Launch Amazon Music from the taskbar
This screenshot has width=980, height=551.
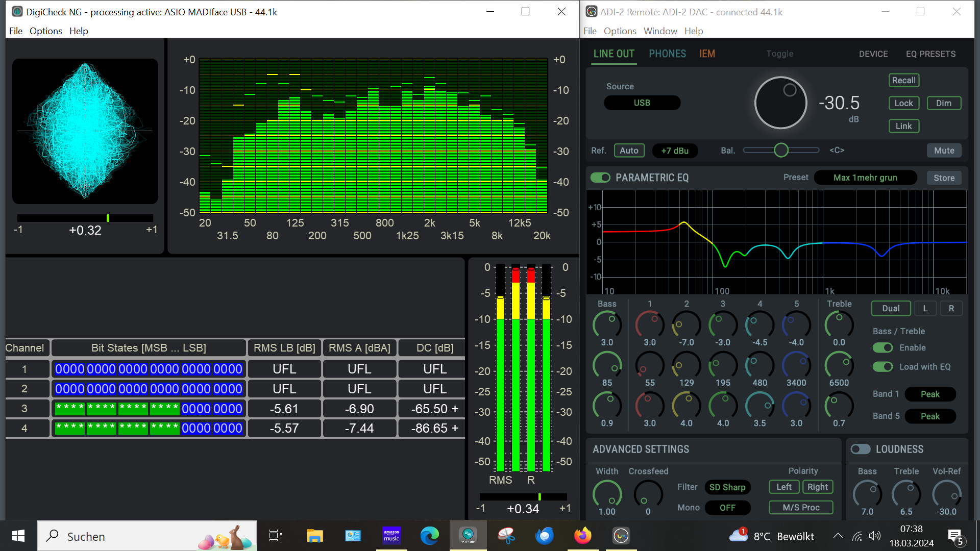coord(391,536)
